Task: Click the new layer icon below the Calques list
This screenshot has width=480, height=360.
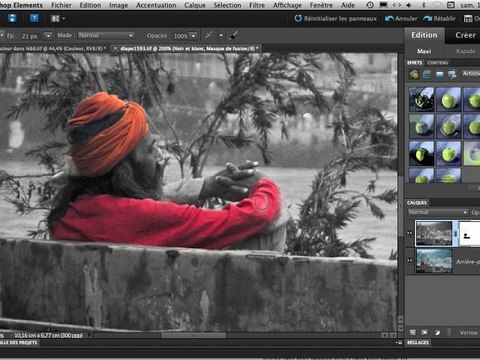Action: [413, 332]
